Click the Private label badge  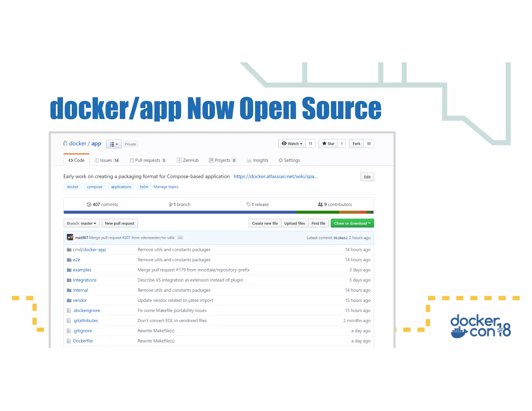pyautogui.click(x=130, y=144)
